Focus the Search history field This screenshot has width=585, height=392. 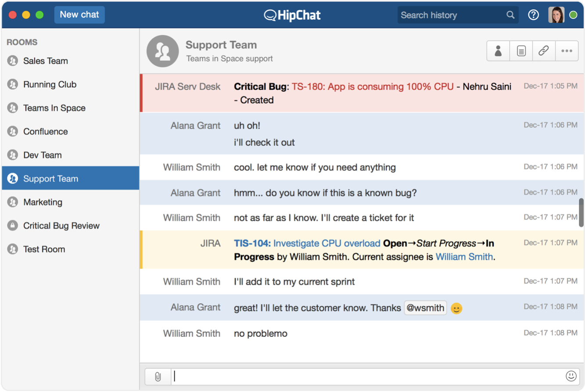pyautogui.click(x=458, y=15)
